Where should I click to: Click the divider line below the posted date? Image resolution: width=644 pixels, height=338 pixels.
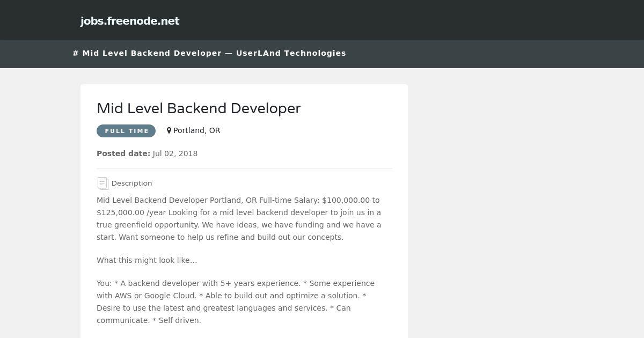point(244,168)
